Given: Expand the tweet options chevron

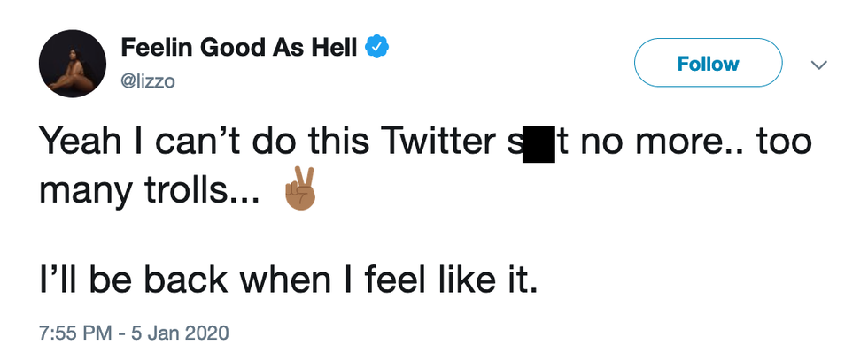Looking at the screenshot, I should tap(819, 65).
